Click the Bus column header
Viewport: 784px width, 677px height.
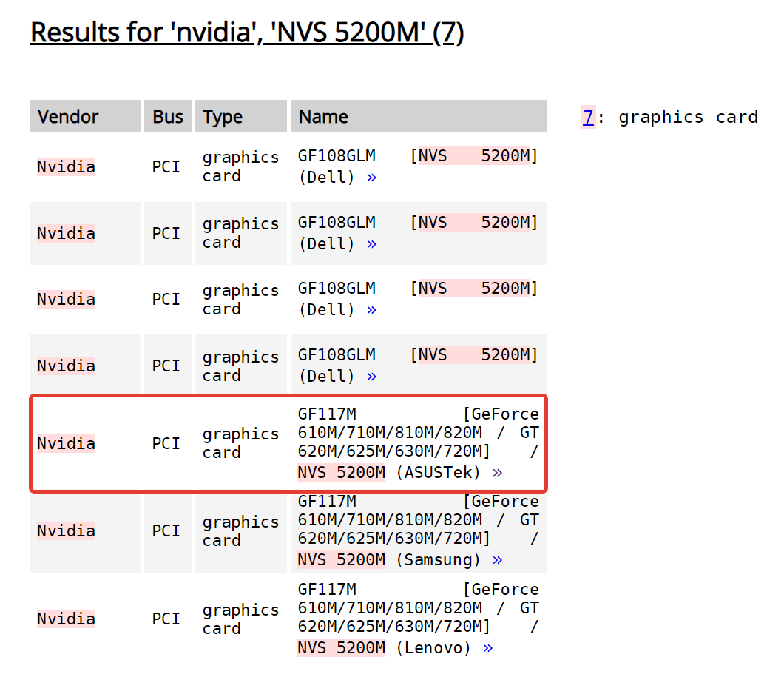click(168, 116)
